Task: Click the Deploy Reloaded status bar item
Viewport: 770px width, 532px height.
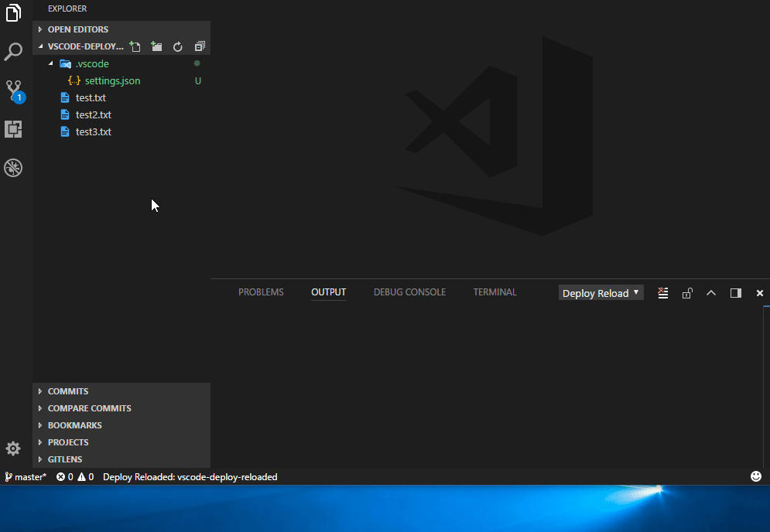Action: point(190,476)
